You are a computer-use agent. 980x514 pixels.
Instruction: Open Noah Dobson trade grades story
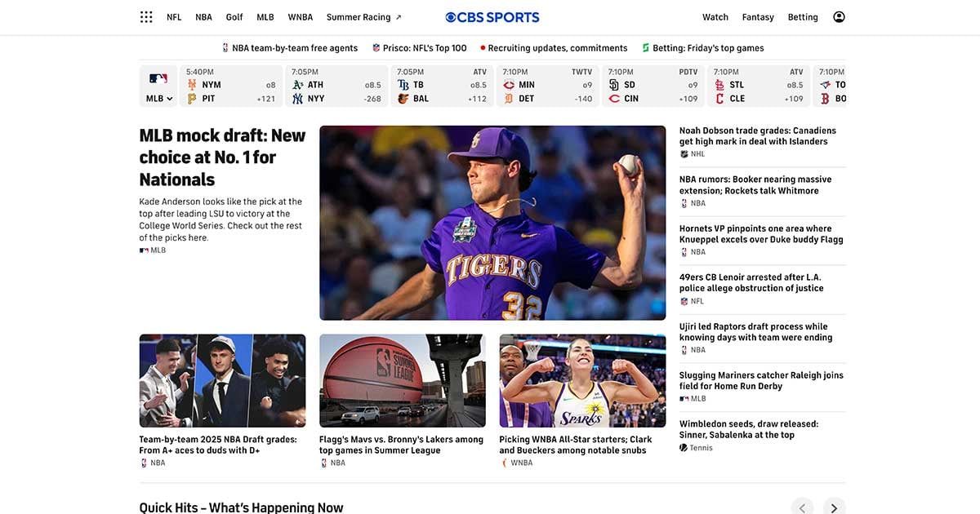(x=758, y=135)
